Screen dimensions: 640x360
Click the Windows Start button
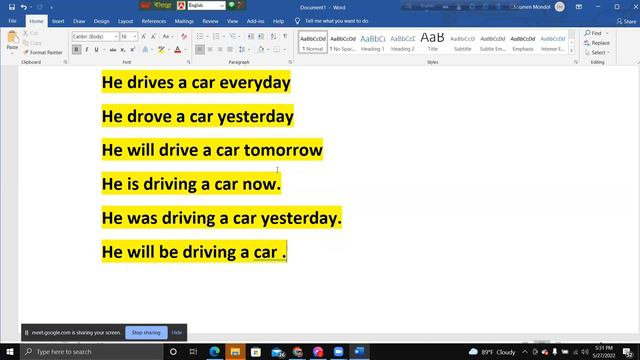click(10, 351)
